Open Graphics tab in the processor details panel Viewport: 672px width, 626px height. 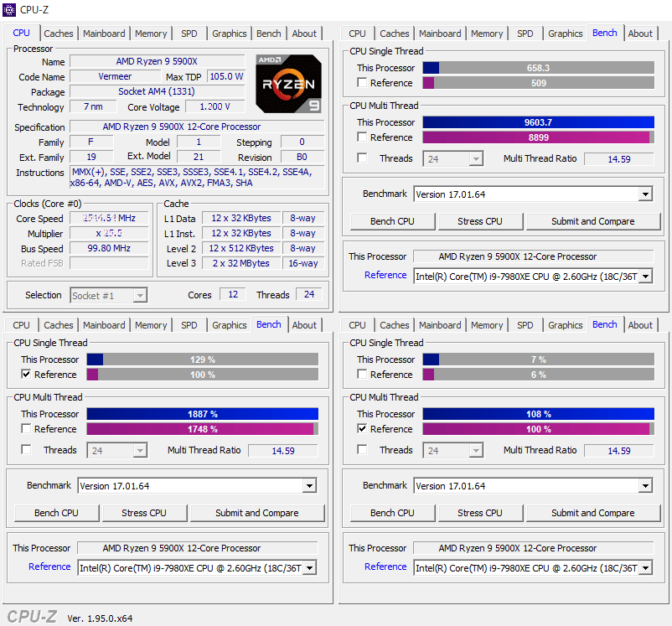point(230,34)
